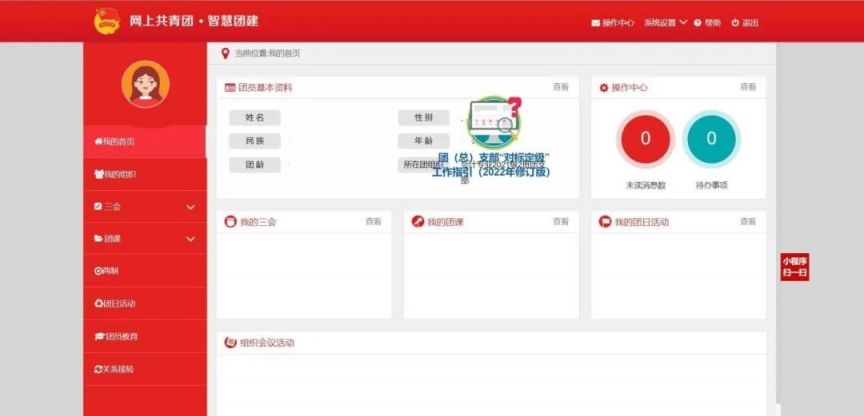
Task: Click 查看 on 我的三会 card
Action: coord(373,221)
